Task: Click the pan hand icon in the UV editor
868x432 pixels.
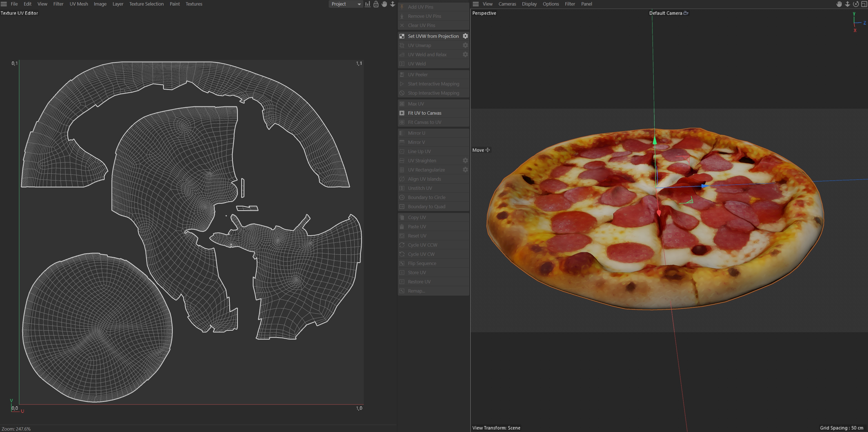Action: [384, 4]
